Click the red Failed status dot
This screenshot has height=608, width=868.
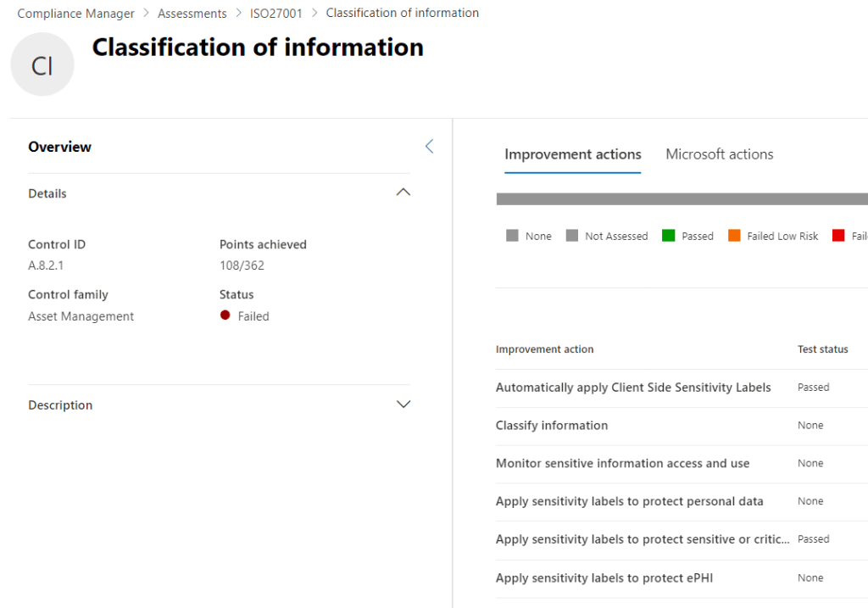click(x=225, y=315)
